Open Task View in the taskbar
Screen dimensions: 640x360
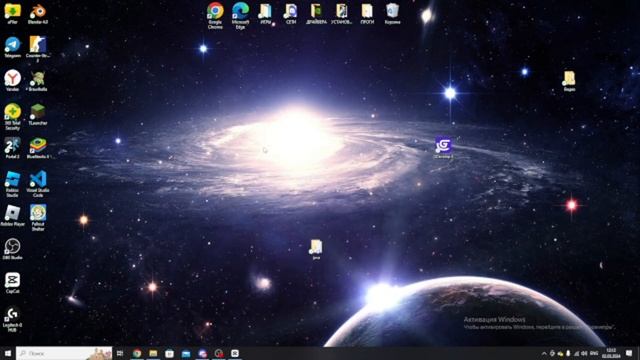point(120,353)
